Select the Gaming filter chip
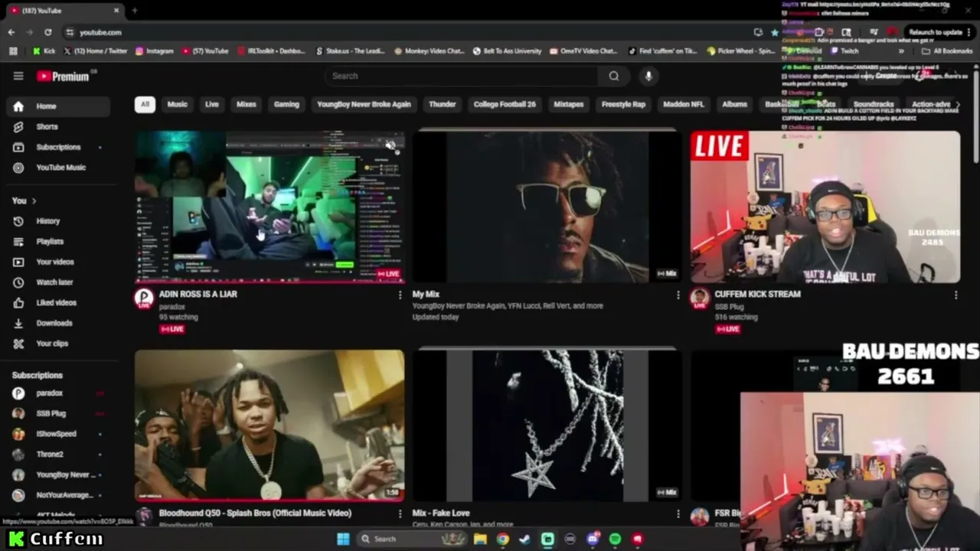The width and height of the screenshot is (980, 551). tap(286, 104)
